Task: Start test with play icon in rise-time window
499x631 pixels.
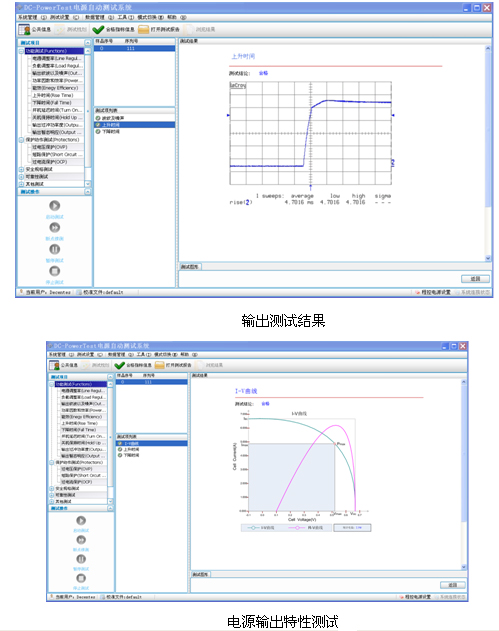Action: click(55, 206)
